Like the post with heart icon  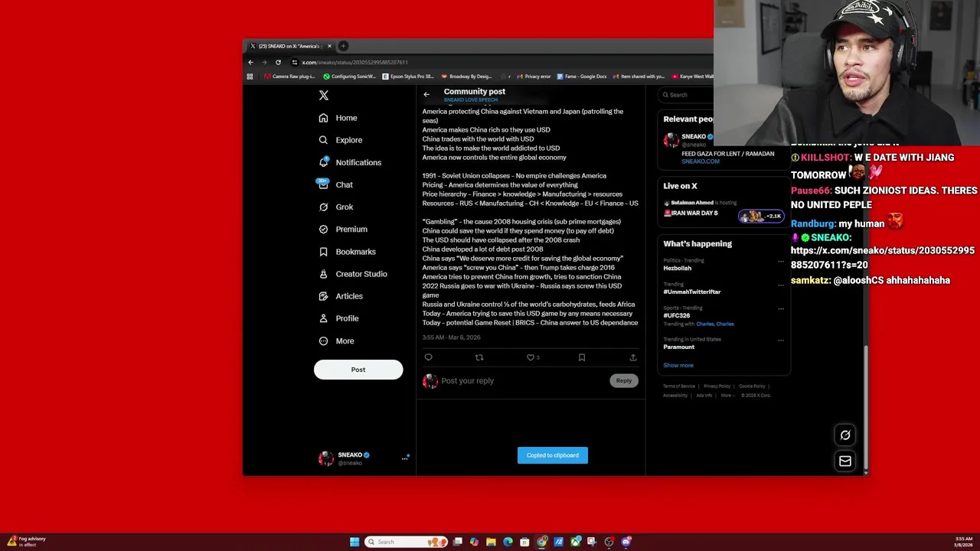[x=530, y=357]
